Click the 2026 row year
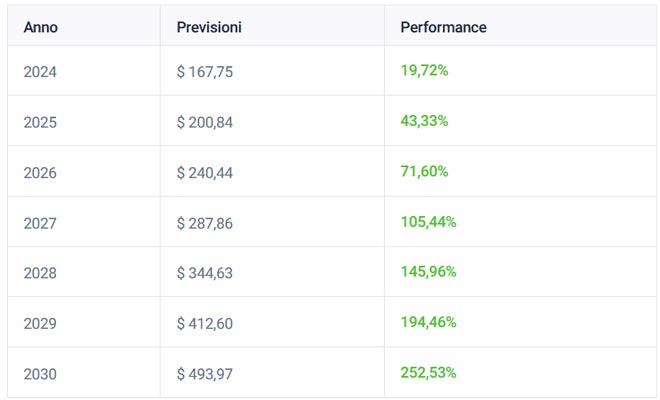The height and width of the screenshot is (400, 660). point(40,173)
